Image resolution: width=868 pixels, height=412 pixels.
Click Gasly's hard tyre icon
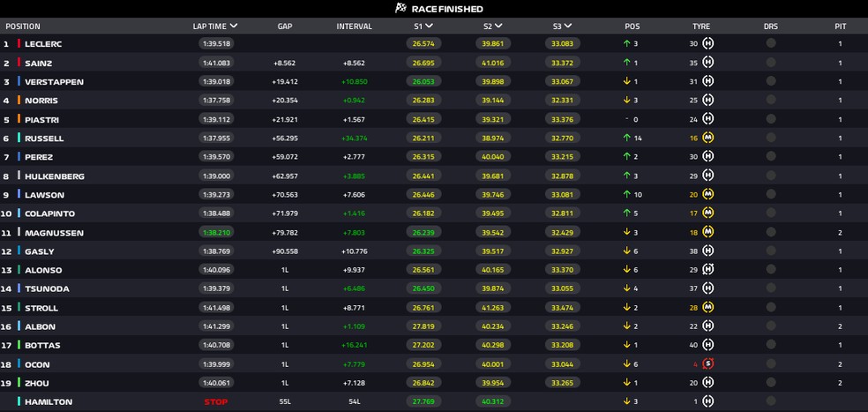[x=707, y=251]
